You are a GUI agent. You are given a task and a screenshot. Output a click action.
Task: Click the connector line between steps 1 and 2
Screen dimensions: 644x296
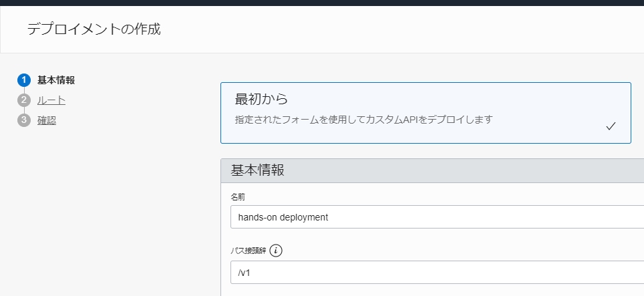pos(24,90)
